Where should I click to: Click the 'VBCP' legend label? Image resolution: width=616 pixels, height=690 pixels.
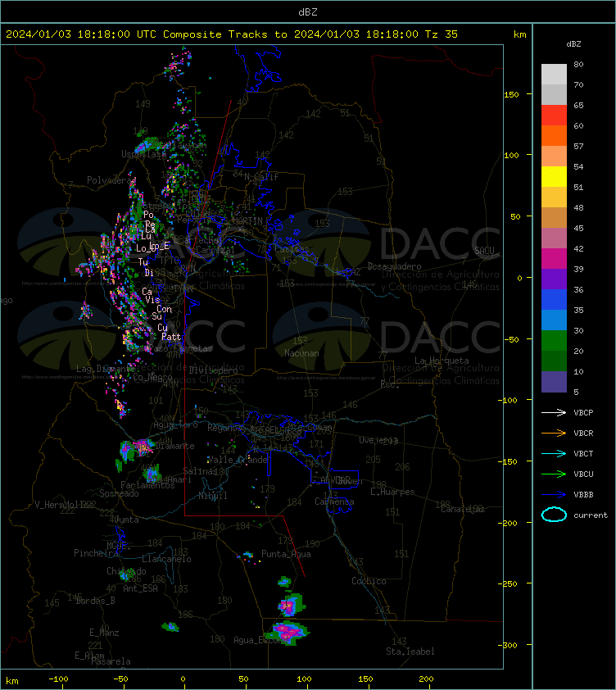(x=583, y=412)
